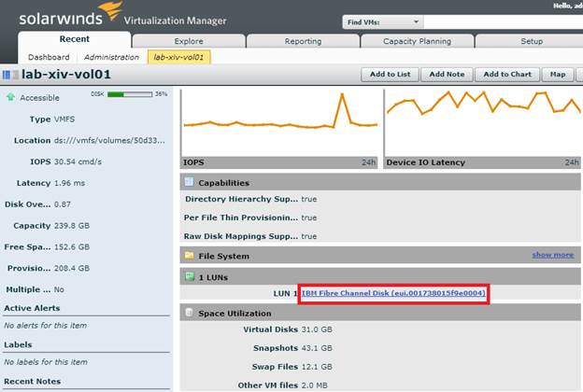Click the Multiple ... value No

tap(59, 289)
